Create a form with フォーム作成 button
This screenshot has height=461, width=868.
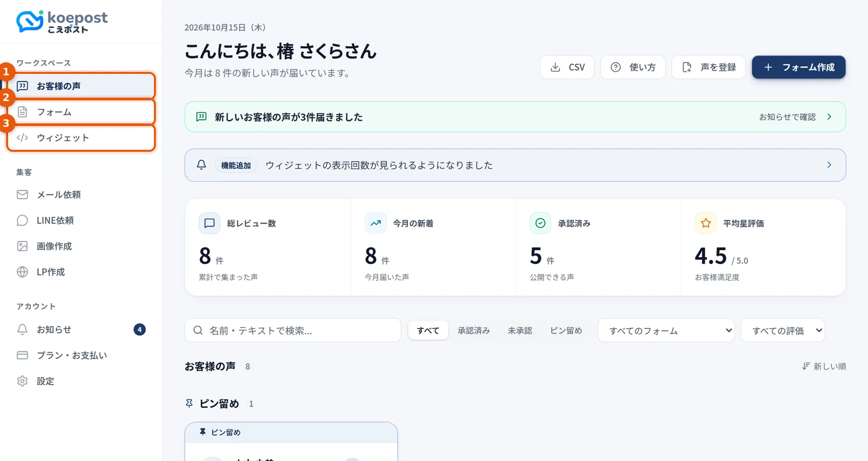coord(799,67)
